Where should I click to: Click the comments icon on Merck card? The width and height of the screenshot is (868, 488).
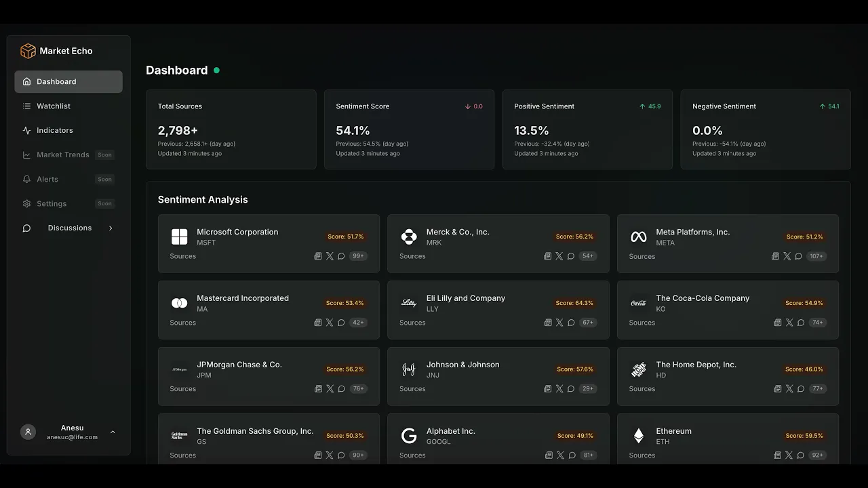tap(571, 256)
